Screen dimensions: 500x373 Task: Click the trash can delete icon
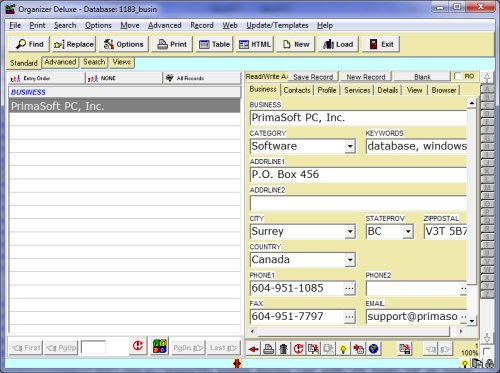point(283,349)
